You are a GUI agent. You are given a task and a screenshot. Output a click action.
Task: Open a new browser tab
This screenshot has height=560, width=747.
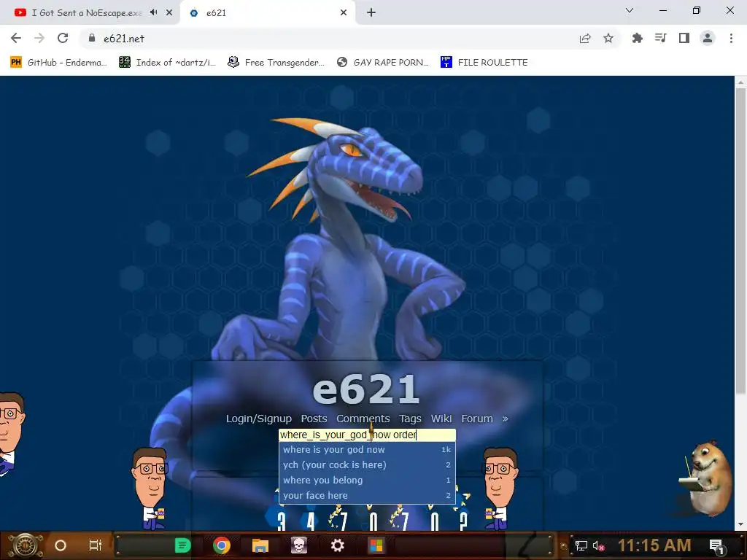click(371, 13)
